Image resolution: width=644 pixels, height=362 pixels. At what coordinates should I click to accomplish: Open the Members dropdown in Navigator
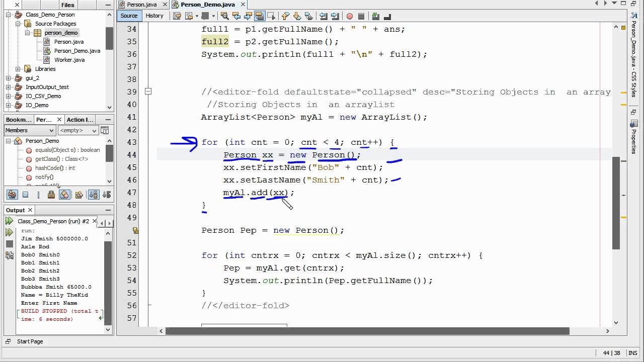click(29, 130)
